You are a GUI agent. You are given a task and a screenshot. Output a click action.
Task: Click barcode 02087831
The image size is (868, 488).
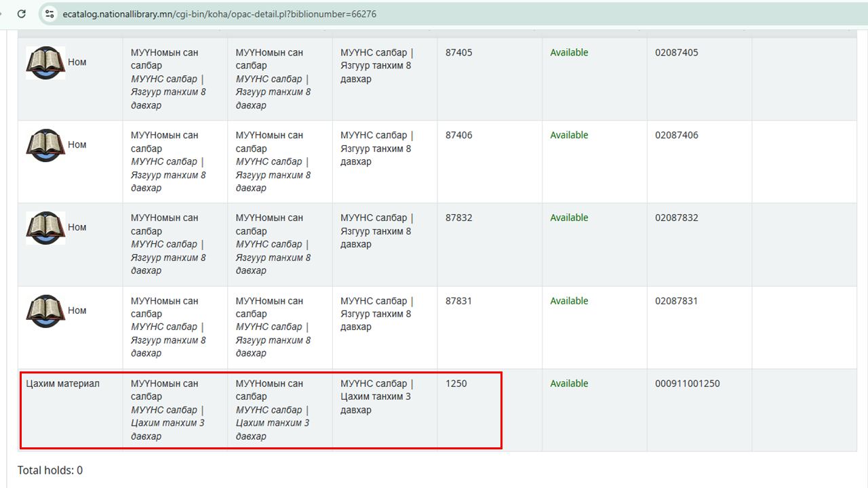[676, 301]
